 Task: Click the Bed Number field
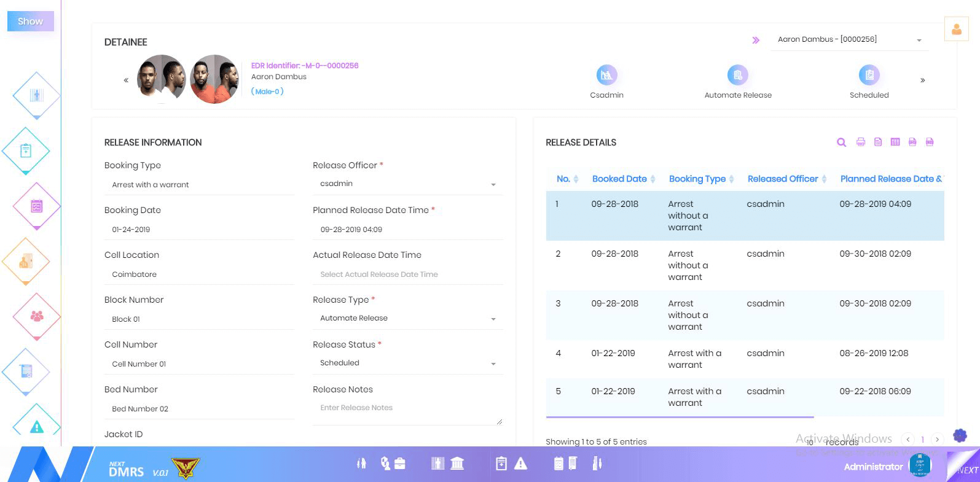tap(199, 409)
